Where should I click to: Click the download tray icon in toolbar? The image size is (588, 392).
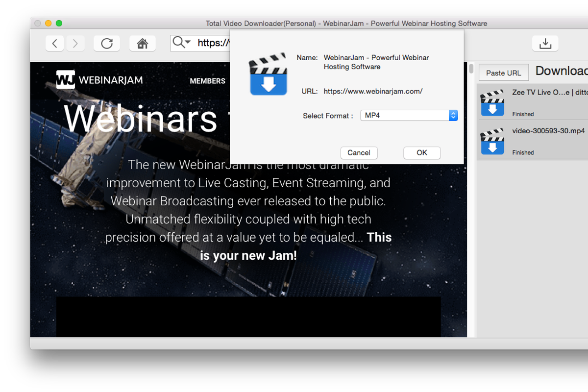(x=545, y=43)
